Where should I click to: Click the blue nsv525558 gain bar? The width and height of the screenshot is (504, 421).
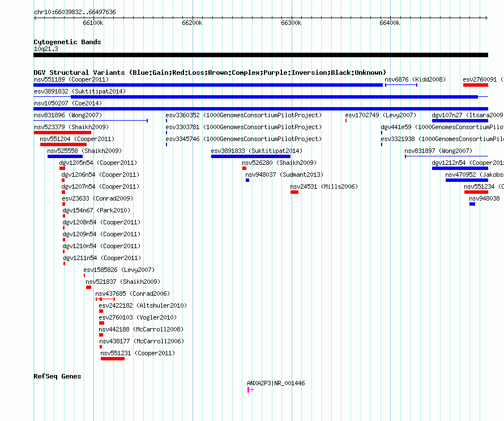(65, 156)
